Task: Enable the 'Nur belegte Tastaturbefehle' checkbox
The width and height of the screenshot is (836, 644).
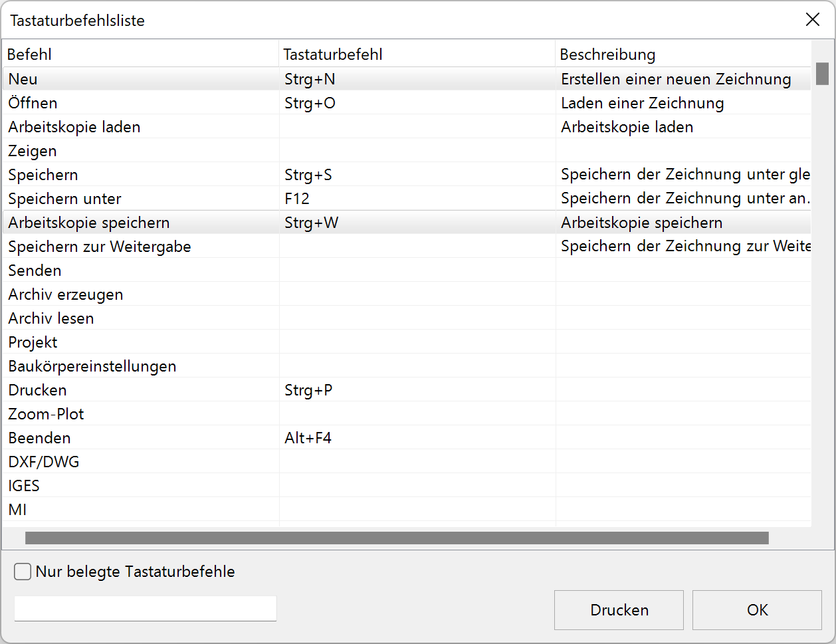Action: (22, 571)
